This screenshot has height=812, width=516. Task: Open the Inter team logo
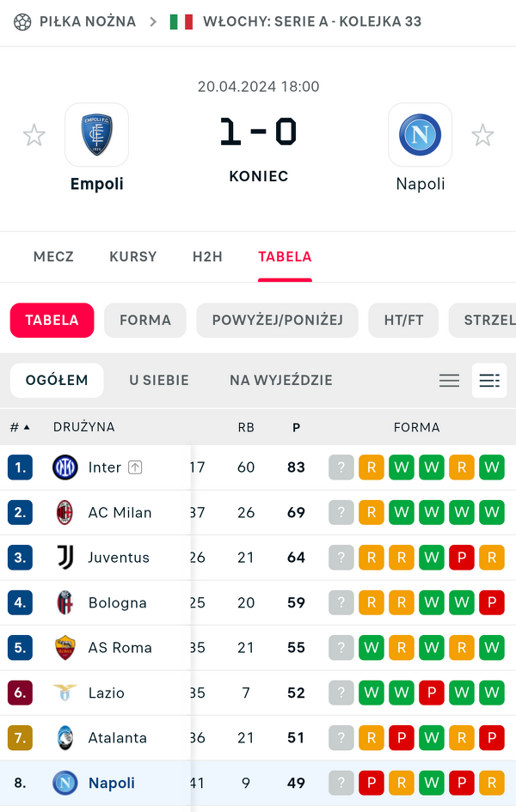pyautogui.click(x=65, y=467)
